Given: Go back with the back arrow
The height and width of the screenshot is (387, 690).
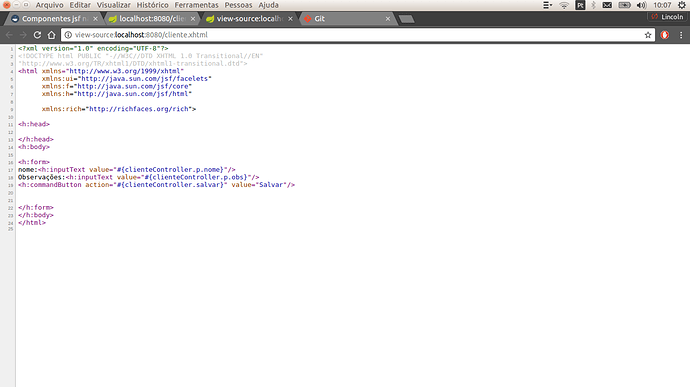Looking at the screenshot, I should coord(9,35).
